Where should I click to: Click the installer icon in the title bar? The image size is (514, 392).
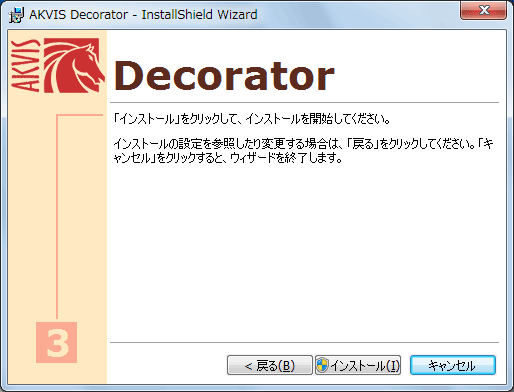pyautogui.click(x=16, y=15)
